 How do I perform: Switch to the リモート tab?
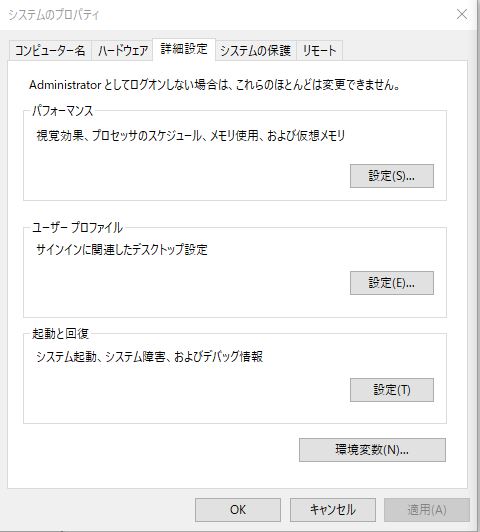pyautogui.click(x=320, y=51)
